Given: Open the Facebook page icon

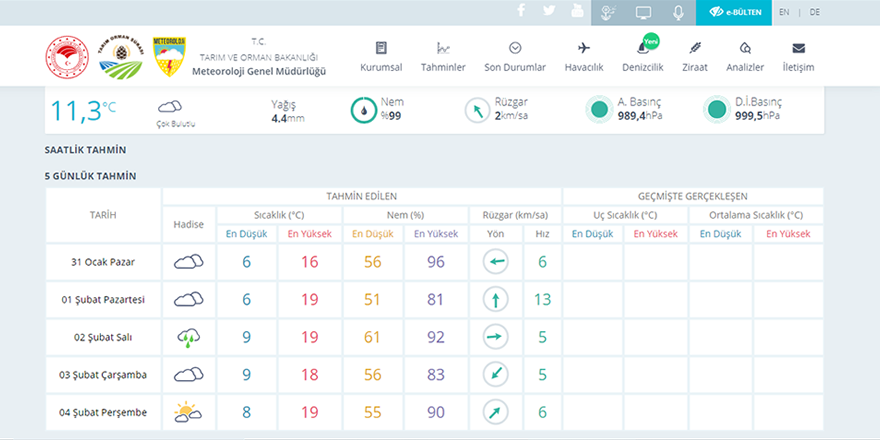Looking at the screenshot, I should [x=521, y=11].
